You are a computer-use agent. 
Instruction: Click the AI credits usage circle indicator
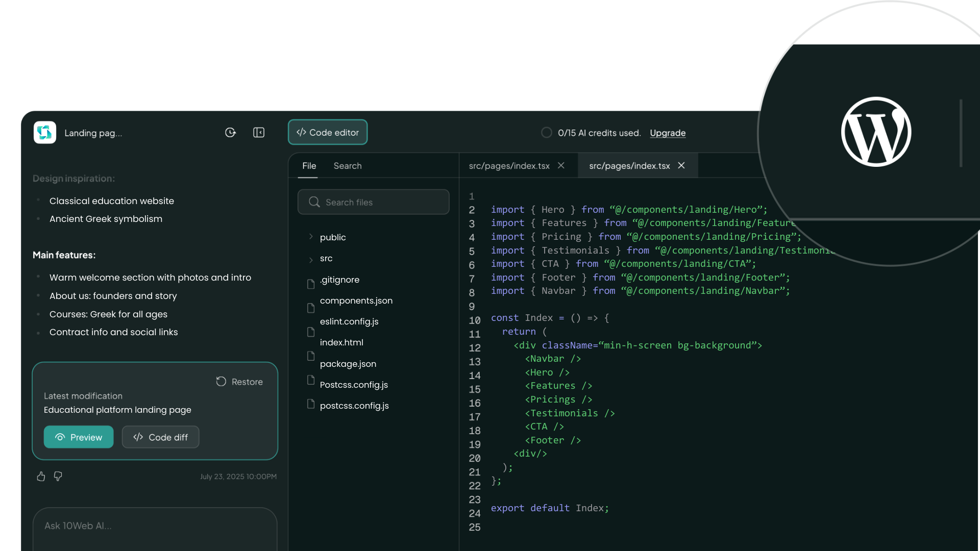pyautogui.click(x=546, y=133)
